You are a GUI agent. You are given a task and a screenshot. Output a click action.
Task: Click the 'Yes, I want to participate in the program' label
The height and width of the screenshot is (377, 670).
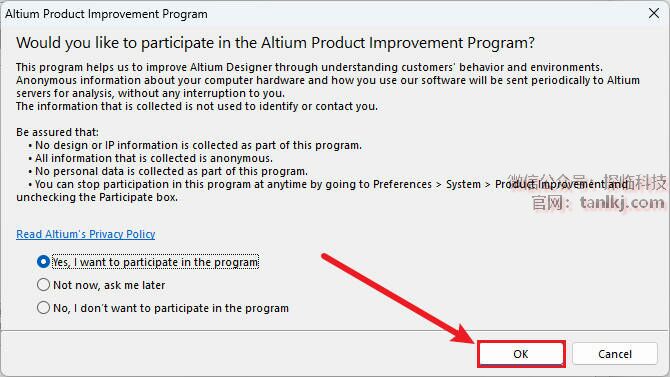(155, 262)
